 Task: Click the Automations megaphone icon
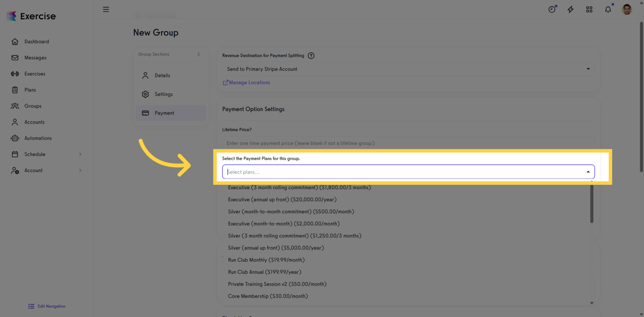(15, 138)
